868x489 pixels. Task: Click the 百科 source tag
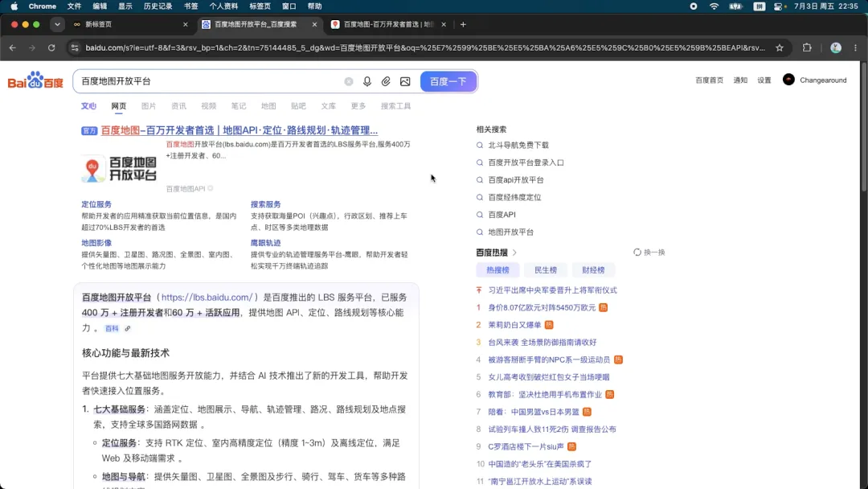tap(112, 328)
